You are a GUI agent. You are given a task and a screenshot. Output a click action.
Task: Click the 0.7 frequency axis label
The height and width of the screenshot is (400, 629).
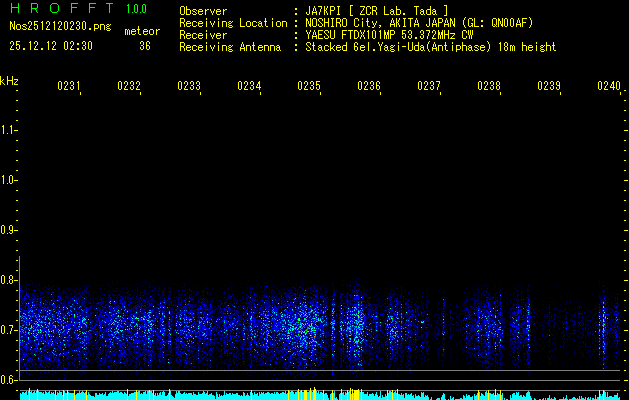[x=9, y=330]
